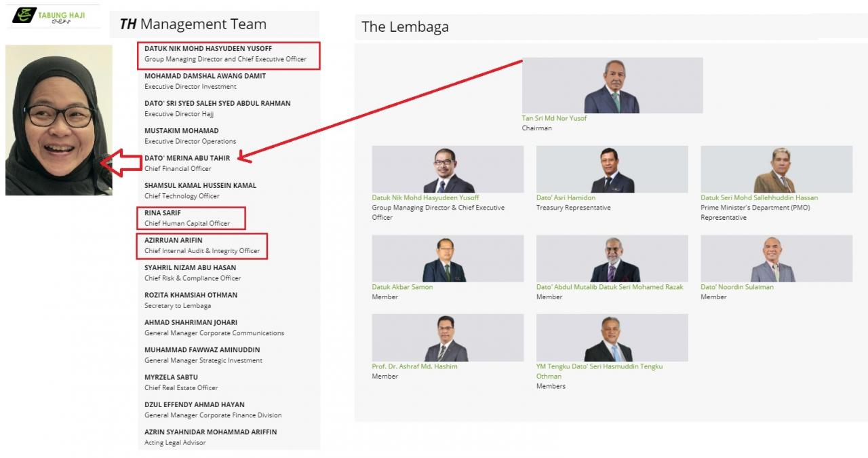Click the Chairman title under Tan Sri
Viewport: 868px width, 458px height.
(537, 128)
